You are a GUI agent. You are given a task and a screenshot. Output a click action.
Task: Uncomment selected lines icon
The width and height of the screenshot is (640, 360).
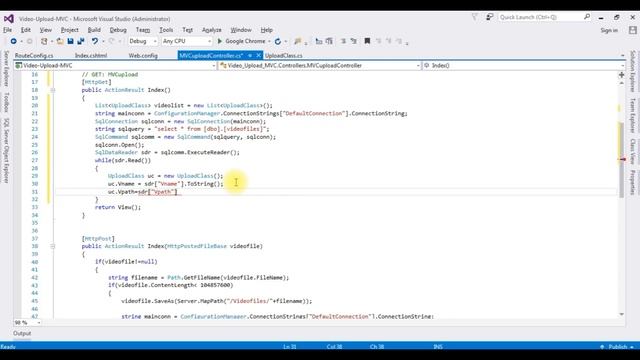tap(353, 41)
